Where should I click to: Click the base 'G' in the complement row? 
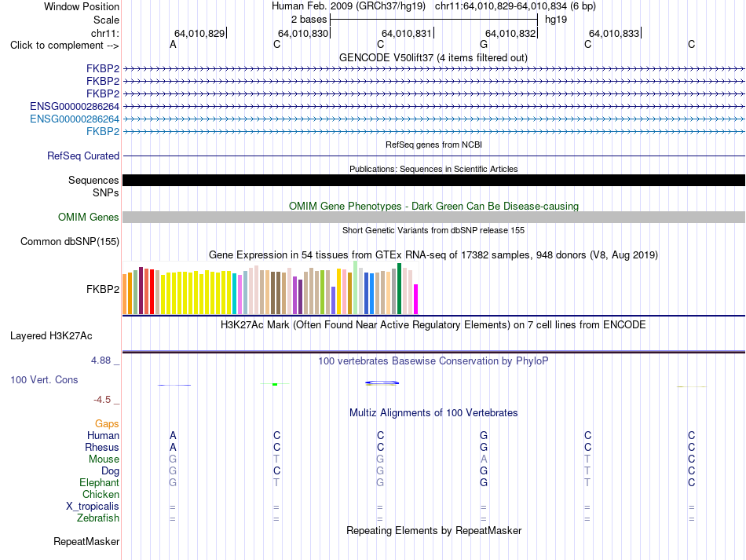point(484,45)
